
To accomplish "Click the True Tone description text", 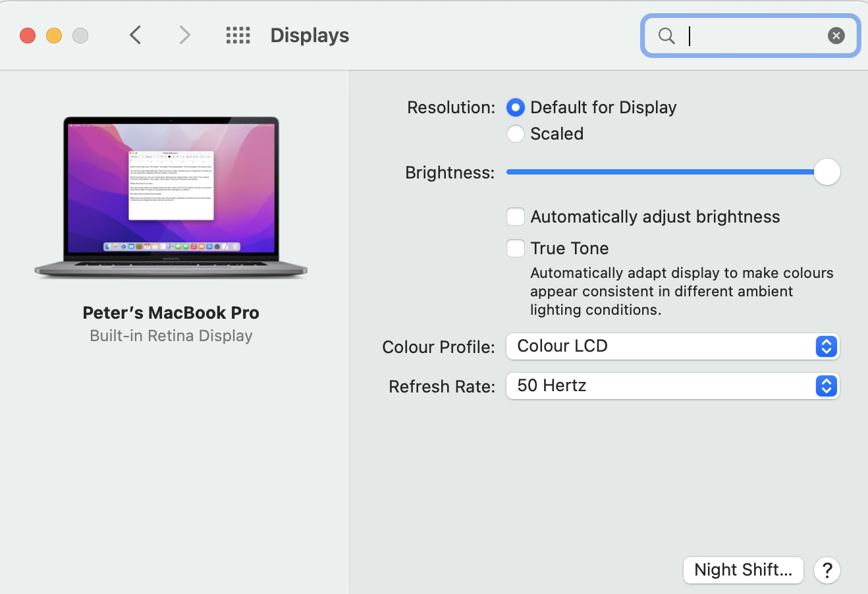I will (x=682, y=291).
